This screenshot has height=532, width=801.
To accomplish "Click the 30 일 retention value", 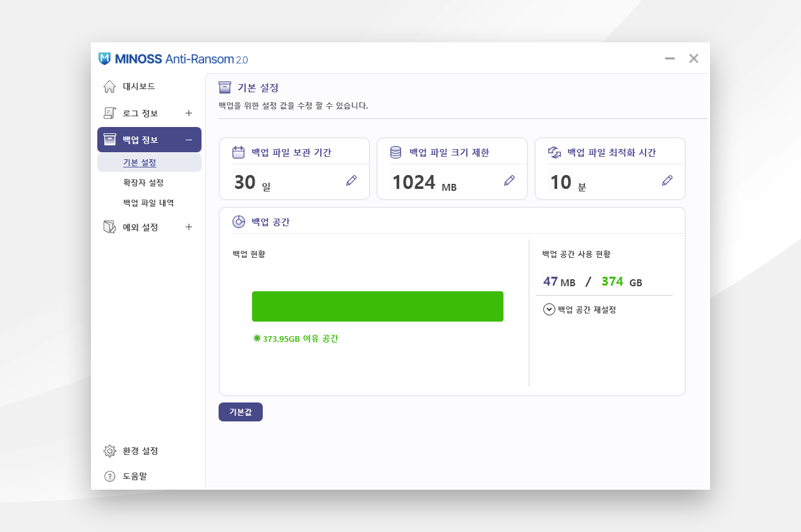I will (x=252, y=183).
